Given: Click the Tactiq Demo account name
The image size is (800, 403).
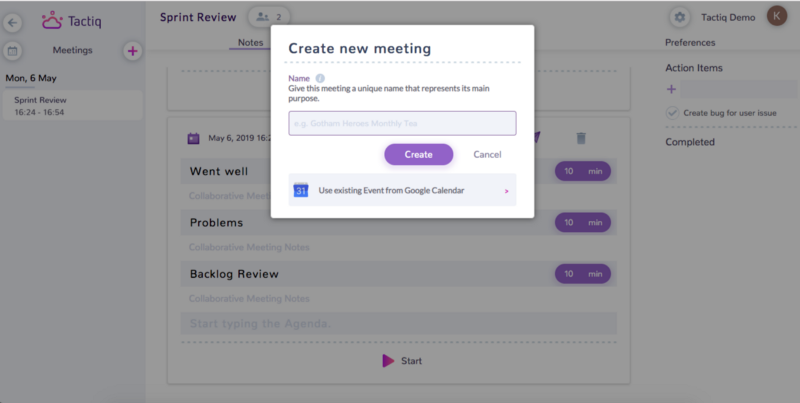Looking at the screenshot, I should tap(728, 17).
